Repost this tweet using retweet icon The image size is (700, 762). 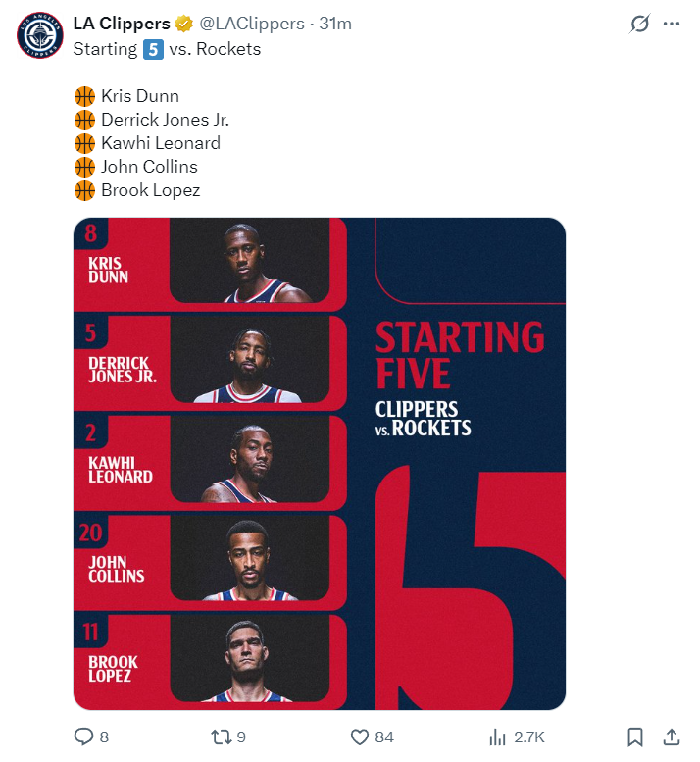221,737
